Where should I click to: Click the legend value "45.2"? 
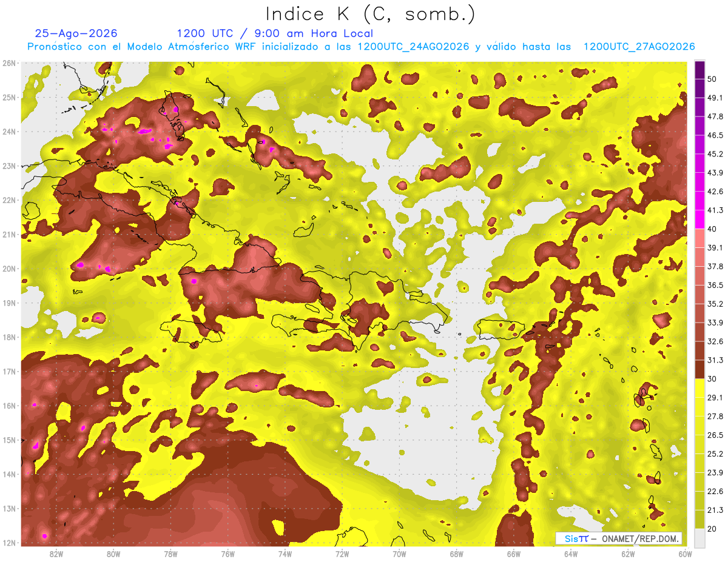[715, 154]
